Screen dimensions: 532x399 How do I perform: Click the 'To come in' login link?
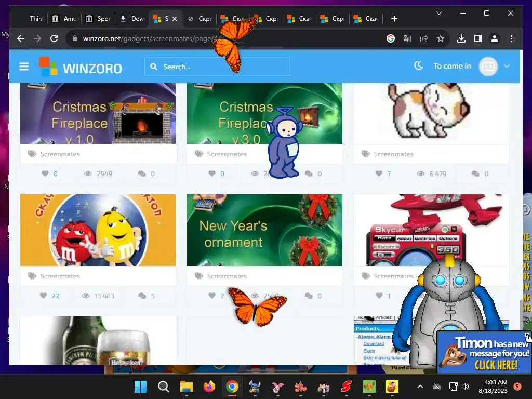tap(452, 66)
